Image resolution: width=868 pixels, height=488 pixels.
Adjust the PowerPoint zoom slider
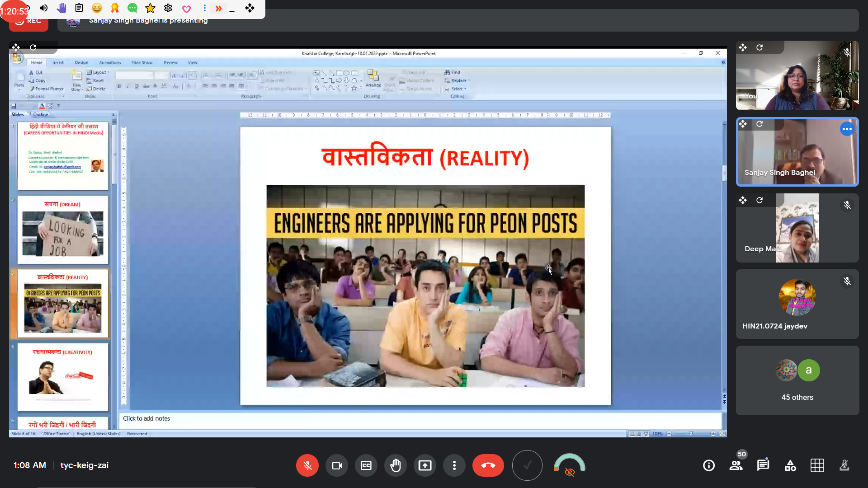point(690,434)
